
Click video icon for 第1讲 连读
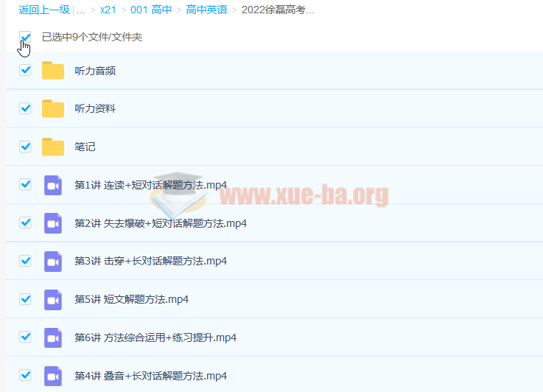tap(53, 185)
